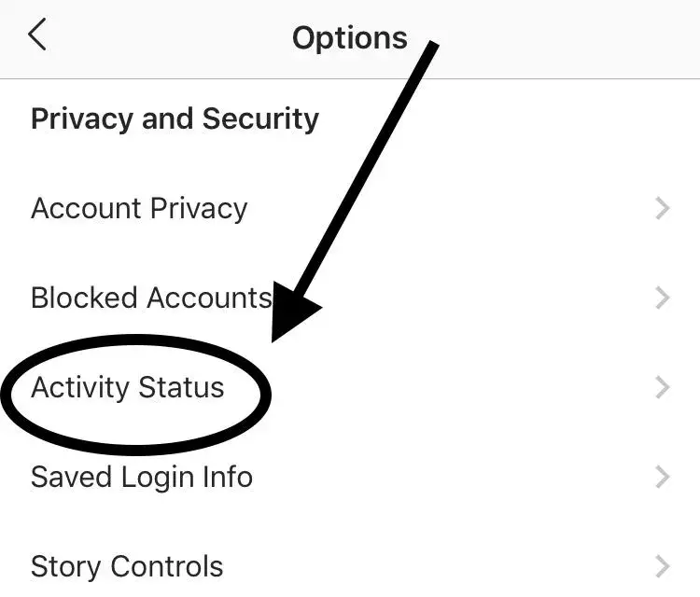Click the hand-drawn oval's right edge
The image size is (700, 597).
coord(269,392)
